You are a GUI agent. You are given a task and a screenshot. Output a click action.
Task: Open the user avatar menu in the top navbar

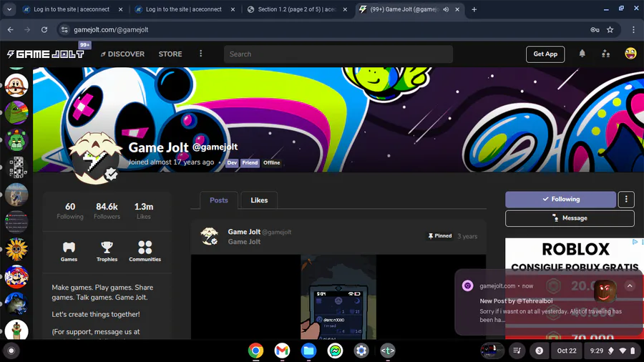[x=630, y=54]
